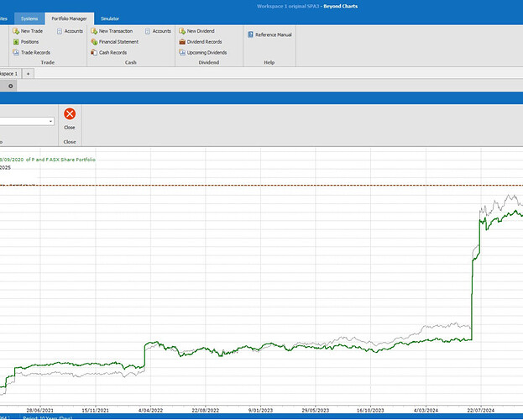523x420 pixels.
Task: Click the New Transaction icon
Action: pyautogui.click(x=94, y=31)
